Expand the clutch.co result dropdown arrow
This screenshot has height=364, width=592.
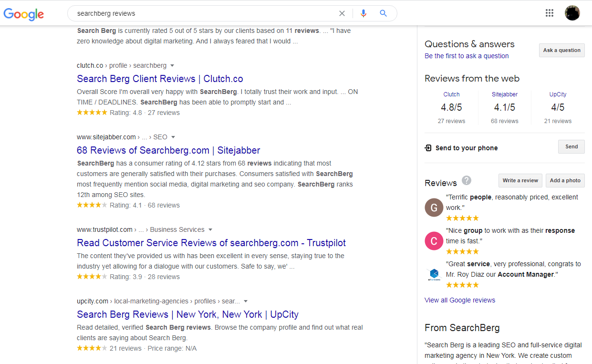(172, 65)
